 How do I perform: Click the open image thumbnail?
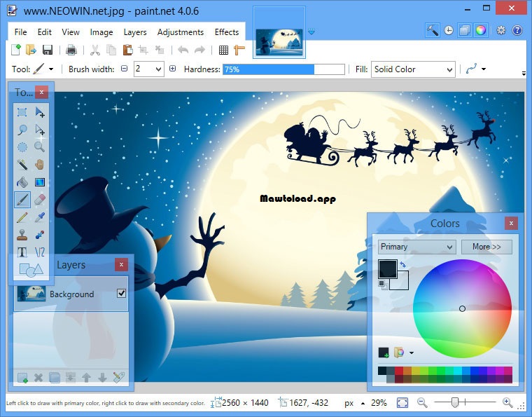coord(279,42)
